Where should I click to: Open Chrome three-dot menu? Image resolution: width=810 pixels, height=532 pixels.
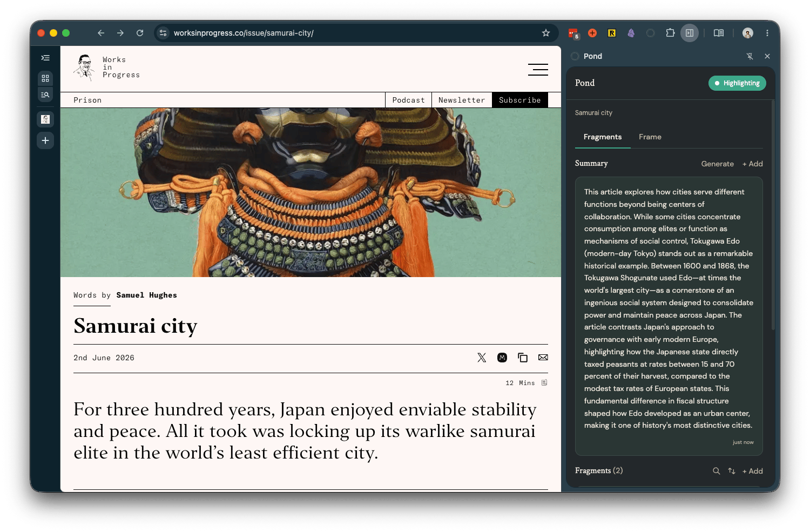point(767,33)
